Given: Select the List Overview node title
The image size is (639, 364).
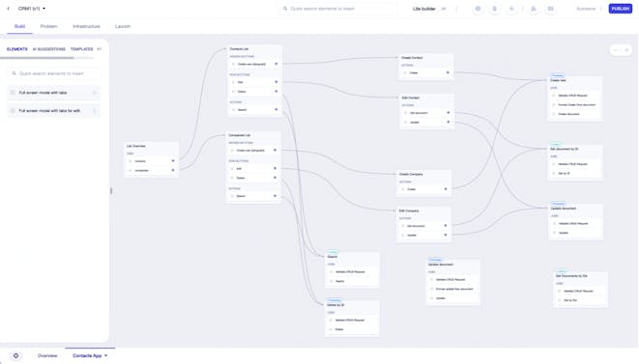Looking at the screenshot, I should tap(136, 146).
